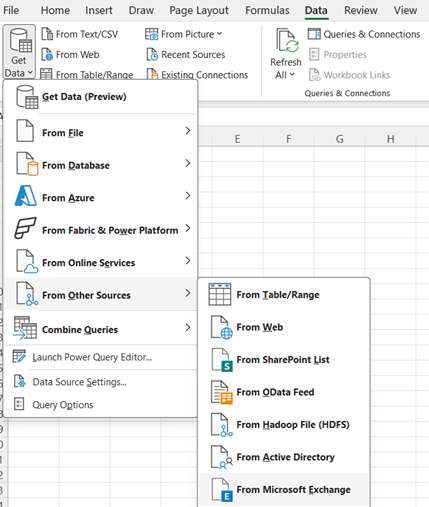Switch to the Home tab
429x507 pixels.
pyautogui.click(x=55, y=10)
